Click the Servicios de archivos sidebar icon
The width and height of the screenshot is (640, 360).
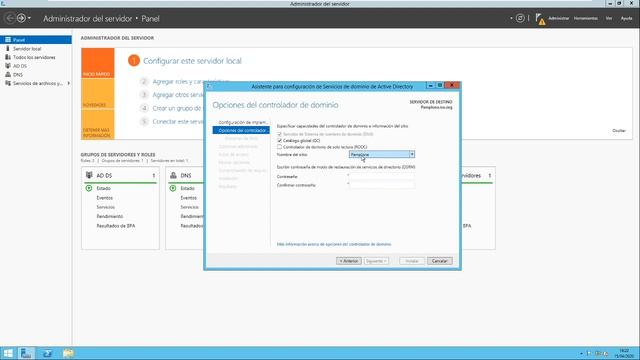pyautogui.click(x=8, y=83)
